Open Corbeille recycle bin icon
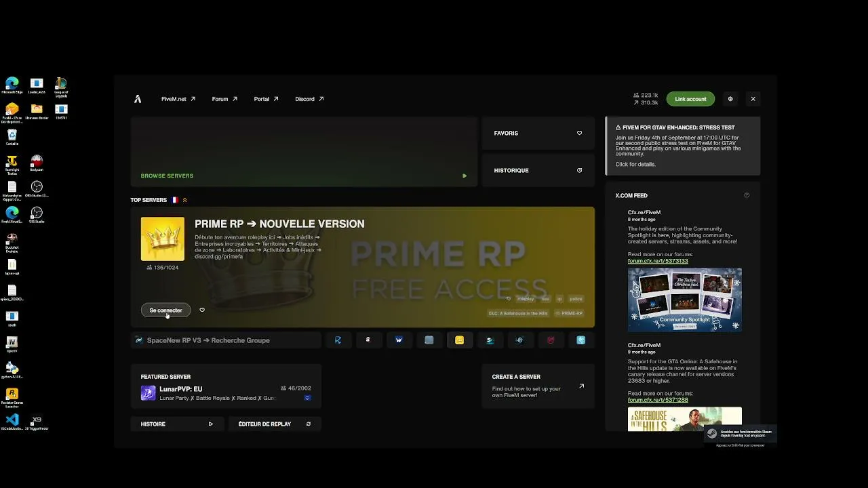Image resolution: width=868 pixels, height=488 pixels. 12,138
